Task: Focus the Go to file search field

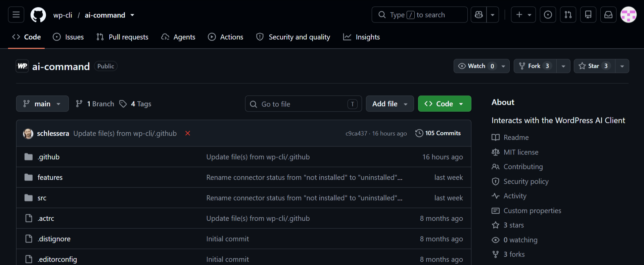Action: click(304, 104)
